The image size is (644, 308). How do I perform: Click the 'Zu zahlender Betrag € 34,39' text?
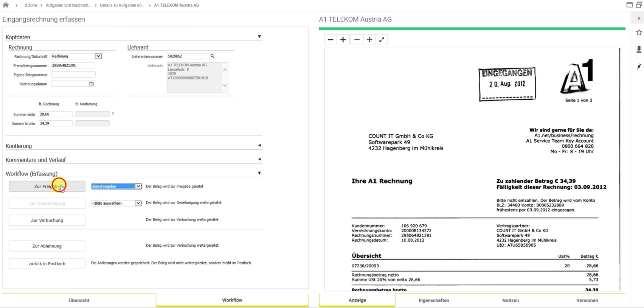tap(536, 181)
